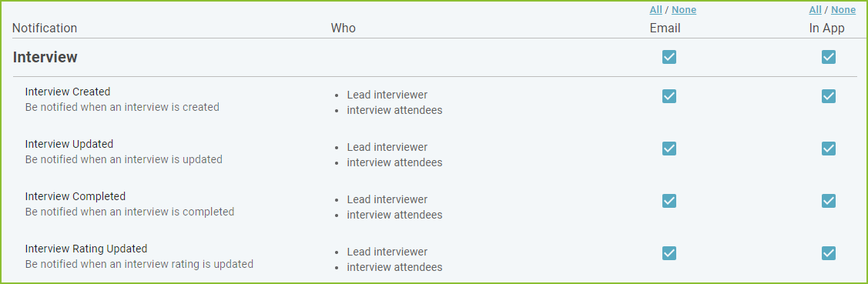Screen dimensions: 868x284
Task: Click the All link above Email
Action: [x=655, y=10]
